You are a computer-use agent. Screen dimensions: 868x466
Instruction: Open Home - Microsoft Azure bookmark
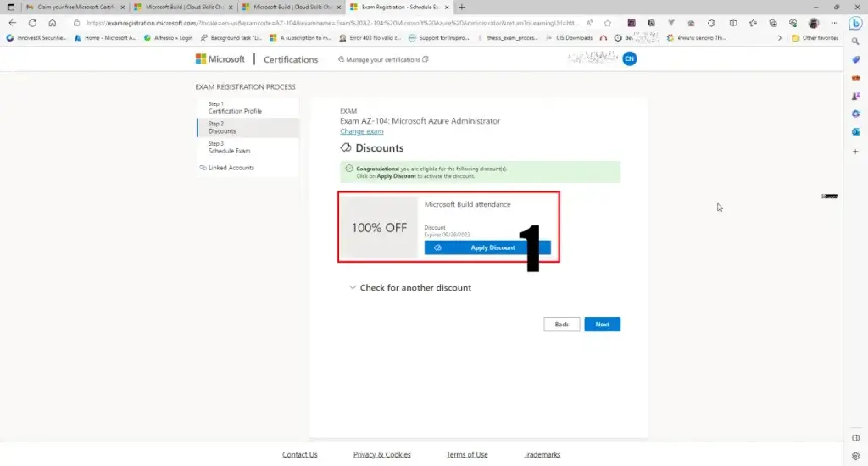[x=105, y=38]
